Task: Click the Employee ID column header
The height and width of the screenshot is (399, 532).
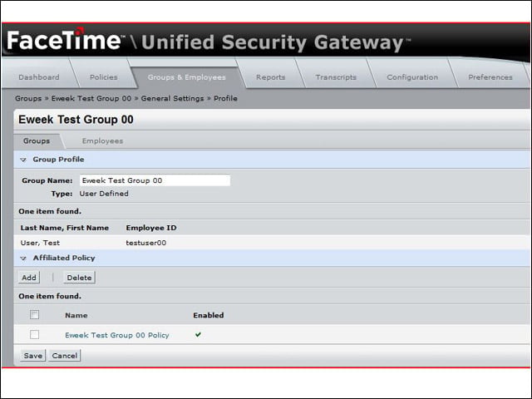Action: pos(151,228)
